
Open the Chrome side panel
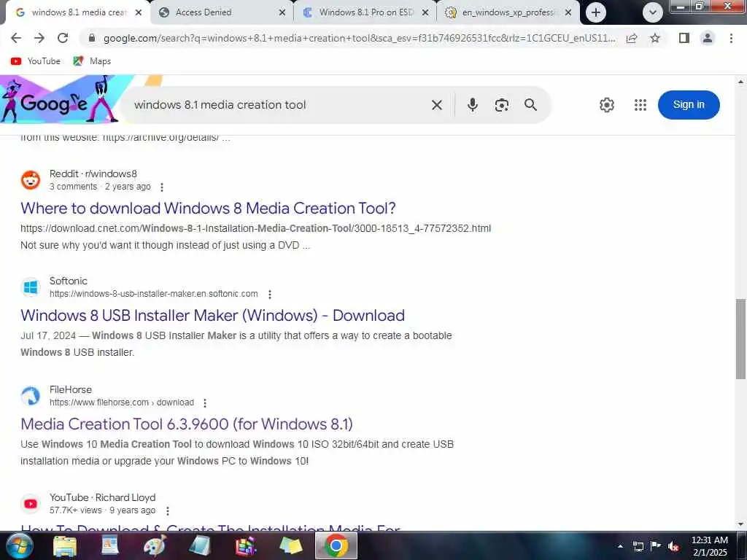pos(684,38)
